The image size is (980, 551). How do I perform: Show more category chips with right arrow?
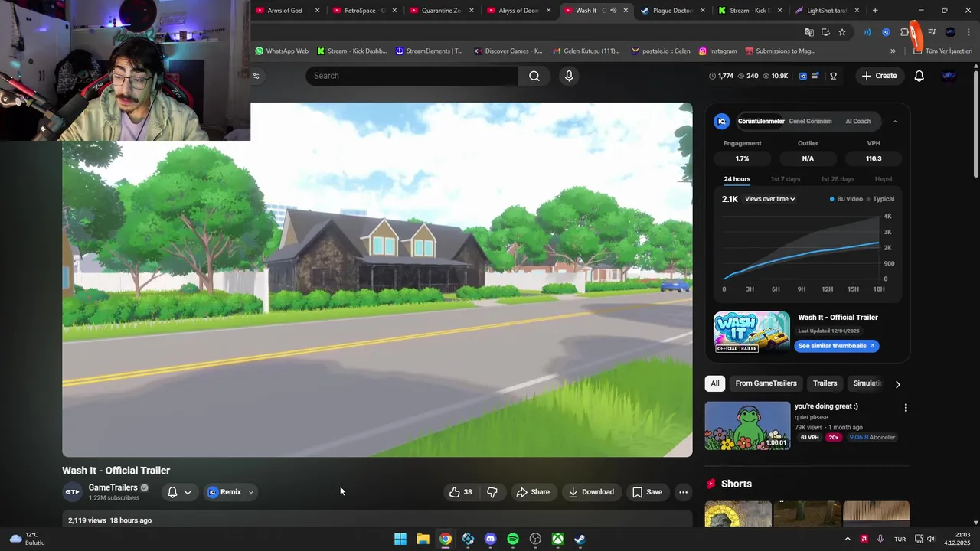pyautogui.click(x=898, y=383)
